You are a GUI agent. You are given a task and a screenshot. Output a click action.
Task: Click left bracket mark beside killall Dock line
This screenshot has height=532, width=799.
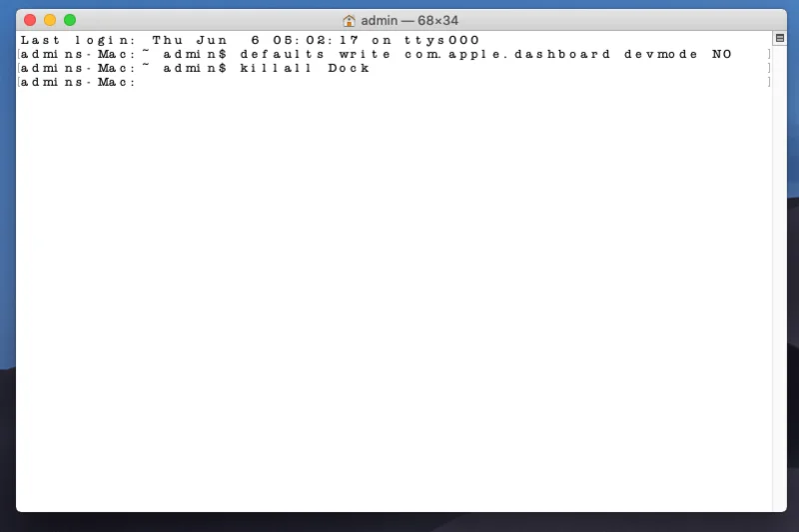(x=19, y=68)
